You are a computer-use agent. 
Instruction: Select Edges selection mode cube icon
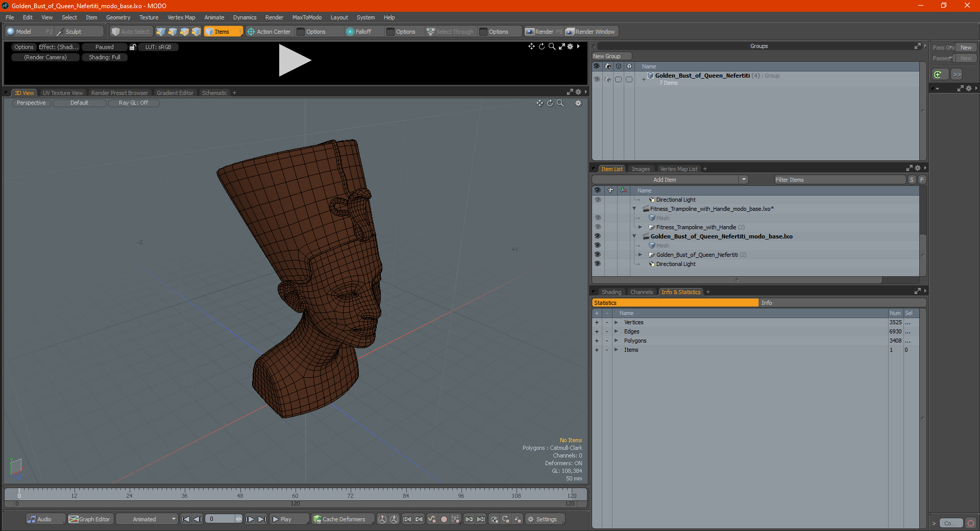[173, 32]
